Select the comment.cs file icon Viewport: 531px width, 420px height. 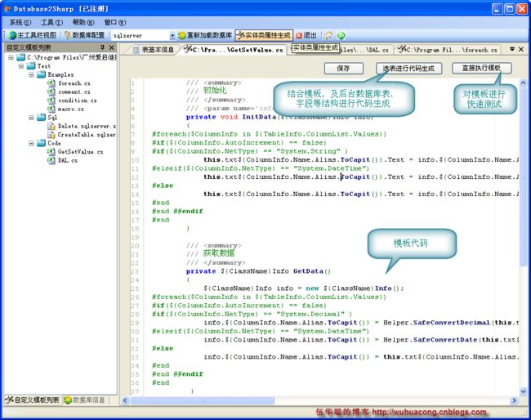coord(51,92)
